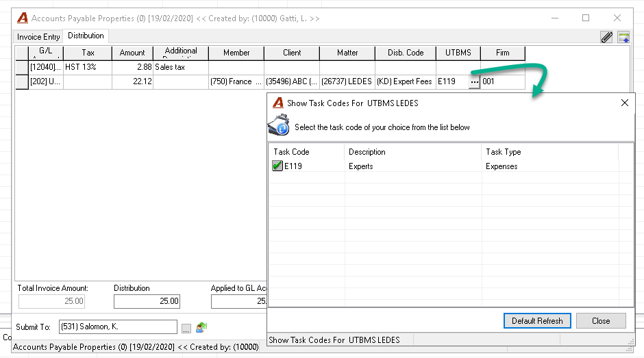Click the Distribution amount field
The height and width of the screenshot is (358, 644).
click(x=147, y=301)
